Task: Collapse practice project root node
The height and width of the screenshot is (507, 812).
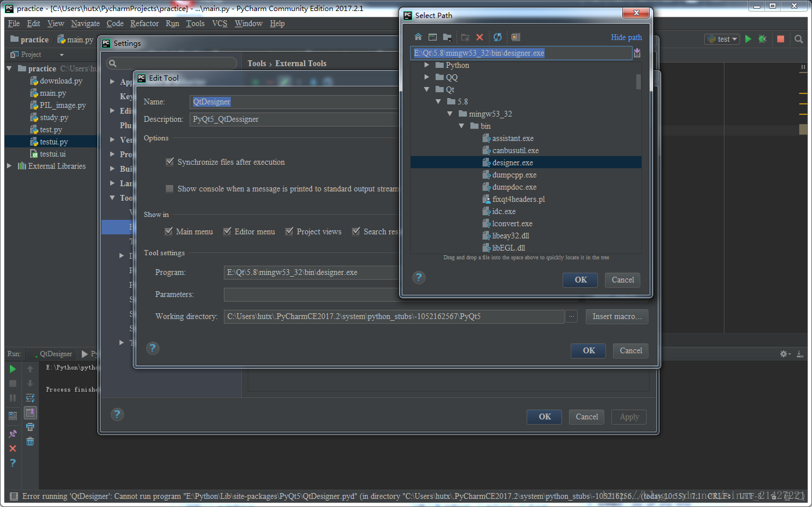Action: point(9,68)
